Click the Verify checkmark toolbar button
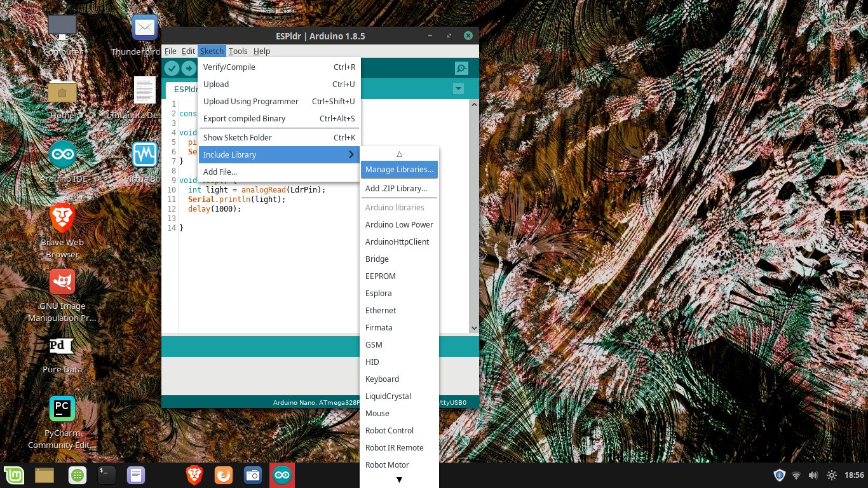 coord(172,68)
